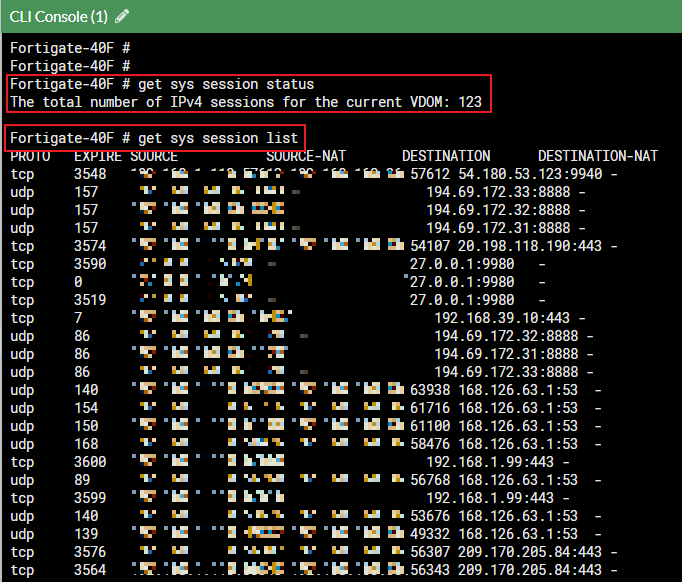Click source-NAT port 58476
The height and width of the screenshot is (582, 682).
coord(430,444)
